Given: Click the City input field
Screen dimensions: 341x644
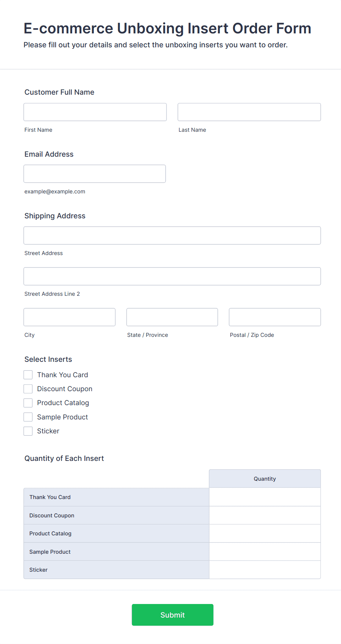Looking at the screenshot, I should [x=69, y=317].
